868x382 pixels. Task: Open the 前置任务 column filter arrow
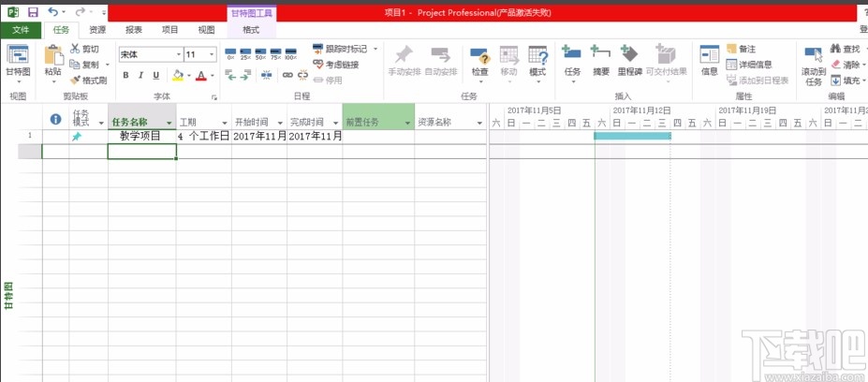[x=407, y=123]
